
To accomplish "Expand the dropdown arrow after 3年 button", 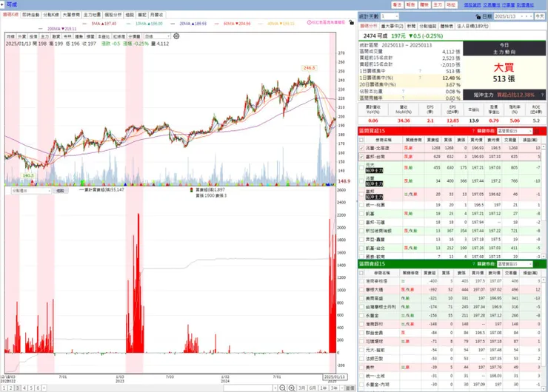I will (341, 388).
